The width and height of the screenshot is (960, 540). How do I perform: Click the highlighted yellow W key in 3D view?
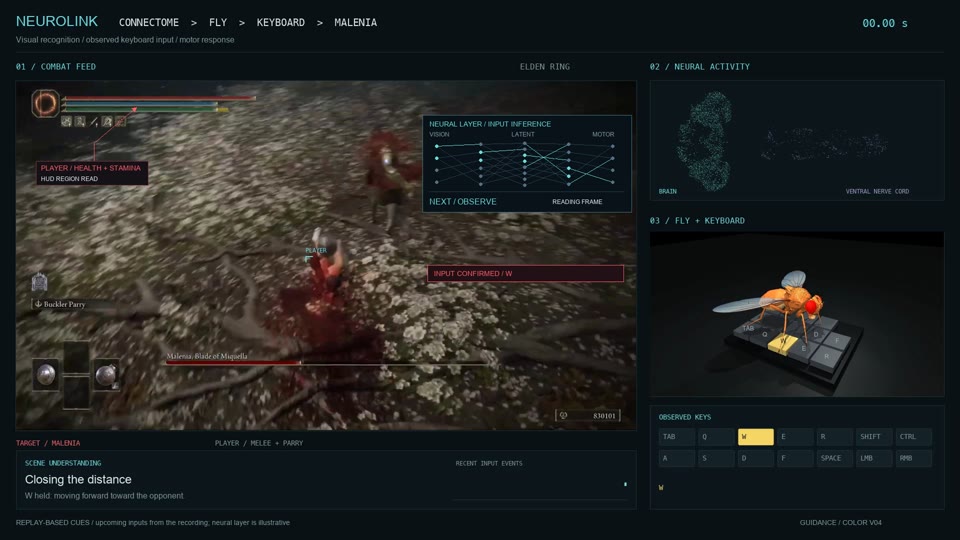click(x=782, y=343)
